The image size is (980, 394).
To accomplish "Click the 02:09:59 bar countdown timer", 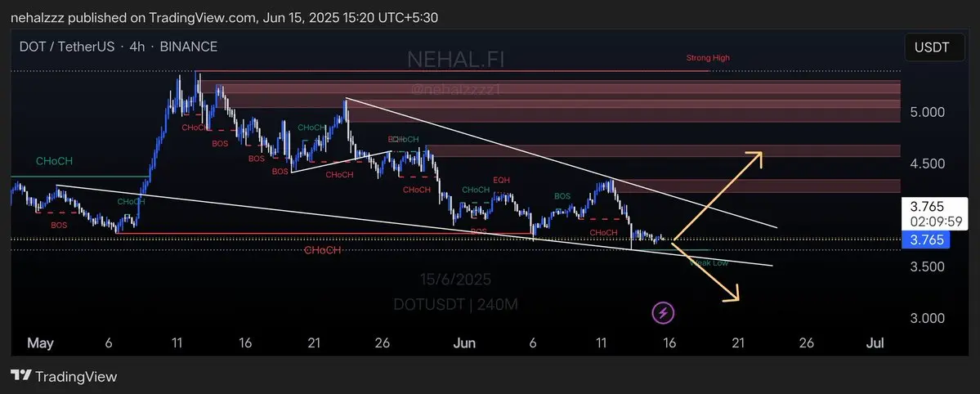I will (x=936, y=221).
